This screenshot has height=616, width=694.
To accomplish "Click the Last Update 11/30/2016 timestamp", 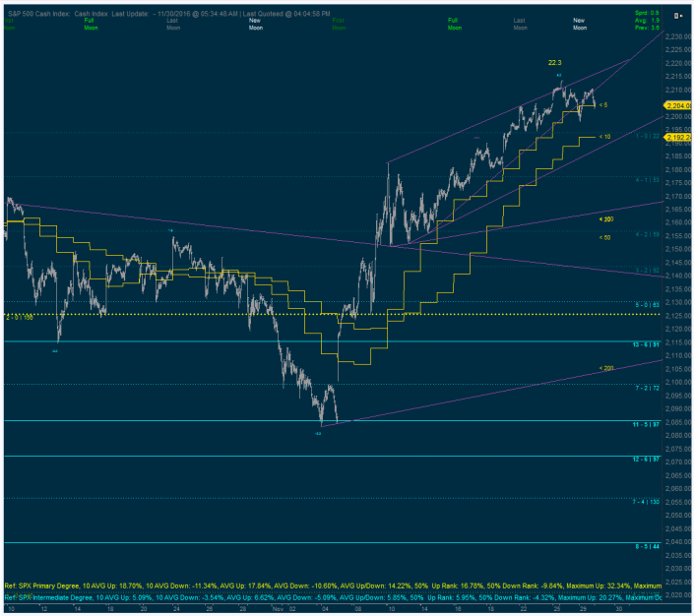I will (175, 14).
